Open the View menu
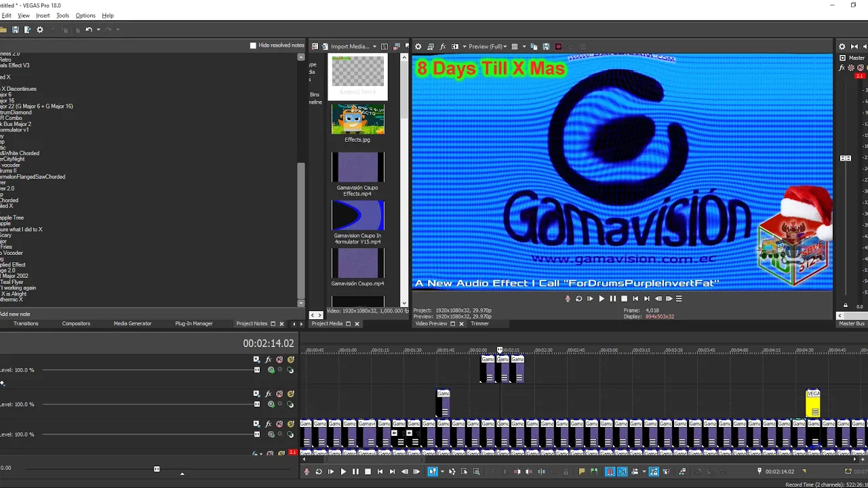 [24, 16]
